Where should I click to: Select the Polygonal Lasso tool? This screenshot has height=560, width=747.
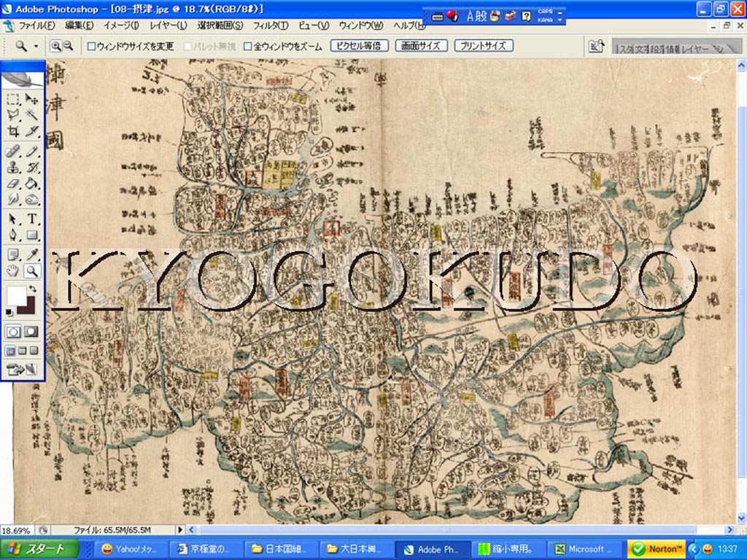[13, 114]
